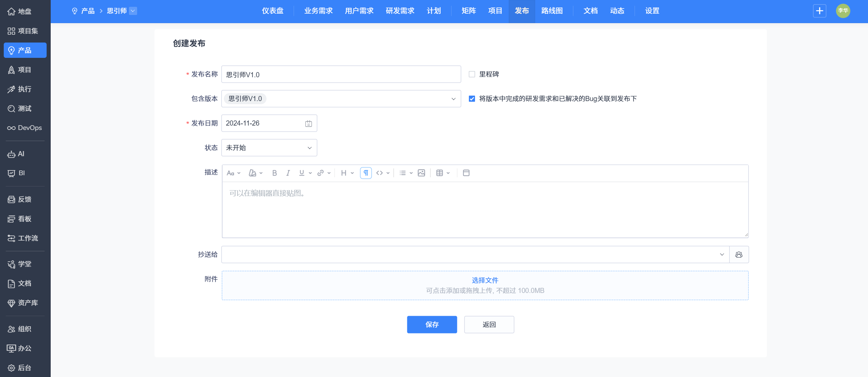Open DevOps from left sidebar
The width and height of the screenshot is (868, 377).
click(25, 128)
